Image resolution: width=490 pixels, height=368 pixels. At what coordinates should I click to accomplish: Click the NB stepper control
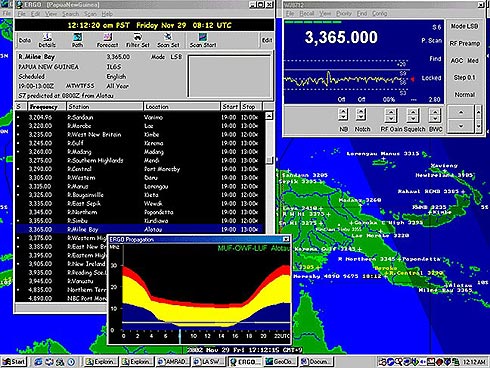(343, 114)
